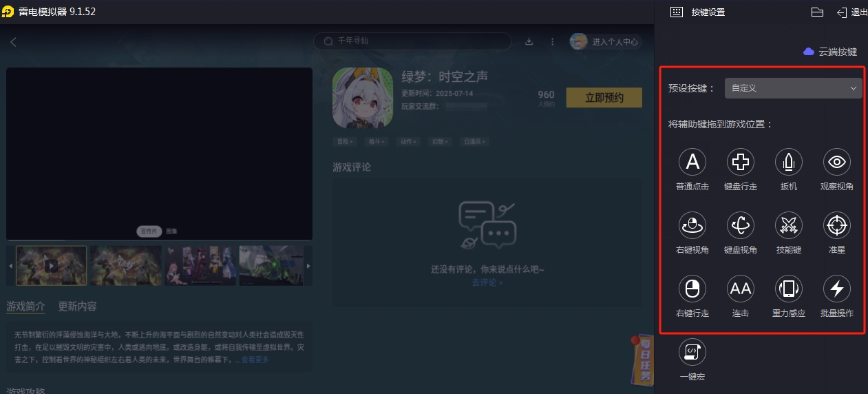Select the 键盘视角 key icon
Image resolution: width=868 pixels, height=394 pixels.
point(741,225)
